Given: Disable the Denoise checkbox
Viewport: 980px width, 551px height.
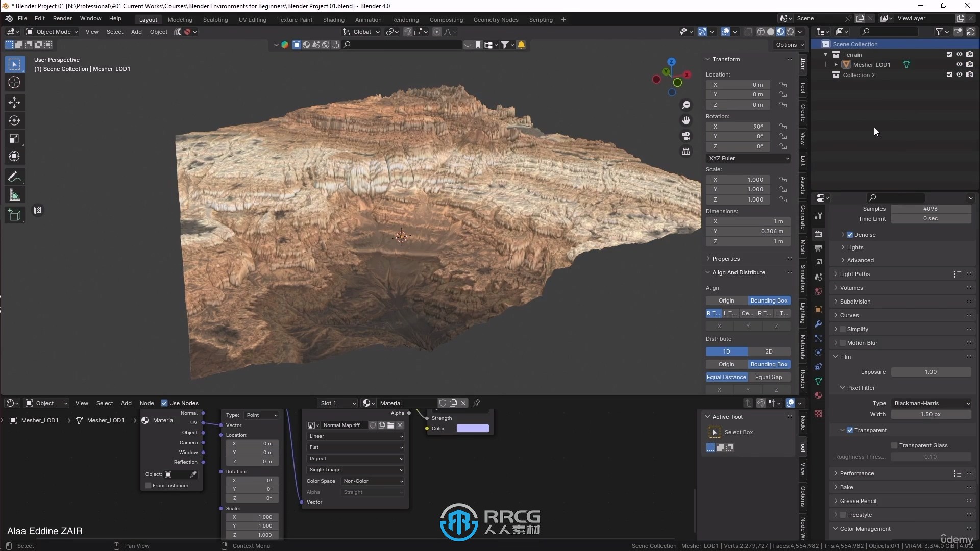Looking at the screenshot, I should click(x=850, y=235).
